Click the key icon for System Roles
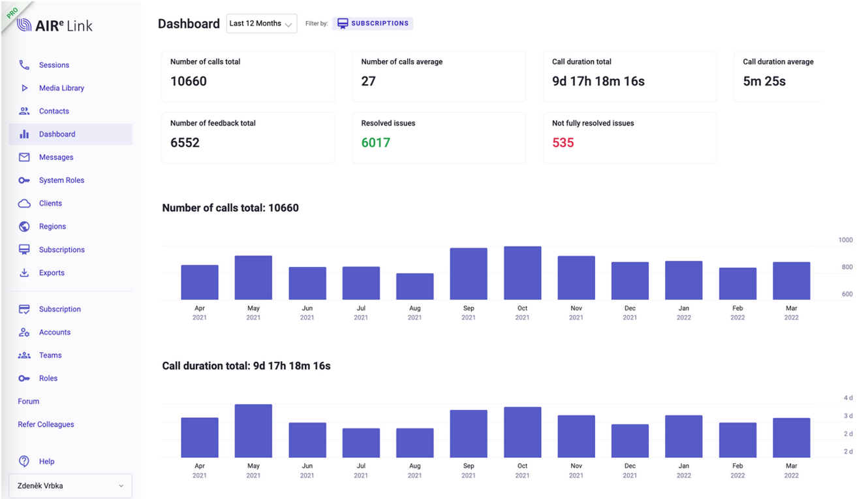This screenshot has width=868, height=499. point(24,180)
